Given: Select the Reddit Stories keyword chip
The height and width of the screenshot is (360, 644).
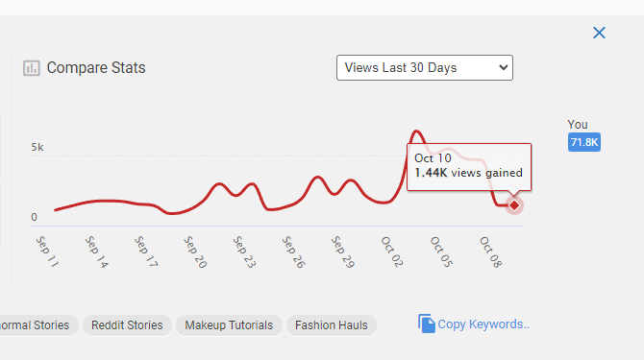Looking at the screenshot, I should point(127,325).
